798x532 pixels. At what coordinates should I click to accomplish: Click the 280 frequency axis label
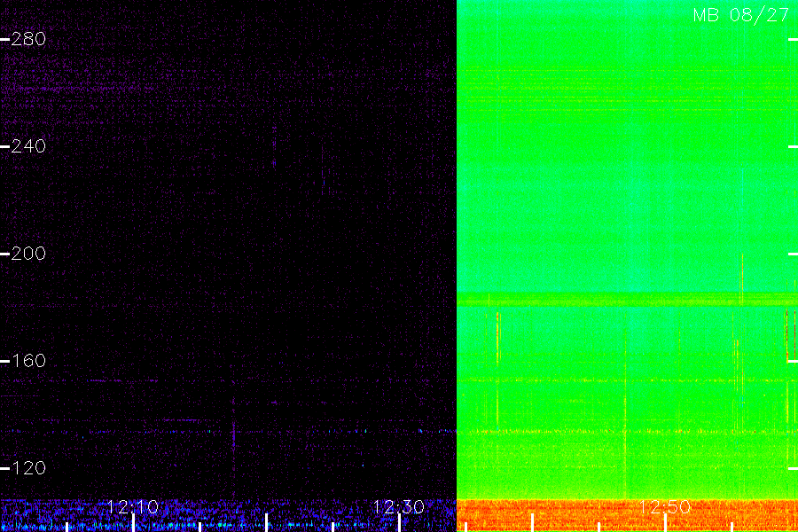(x=28, y=39)
